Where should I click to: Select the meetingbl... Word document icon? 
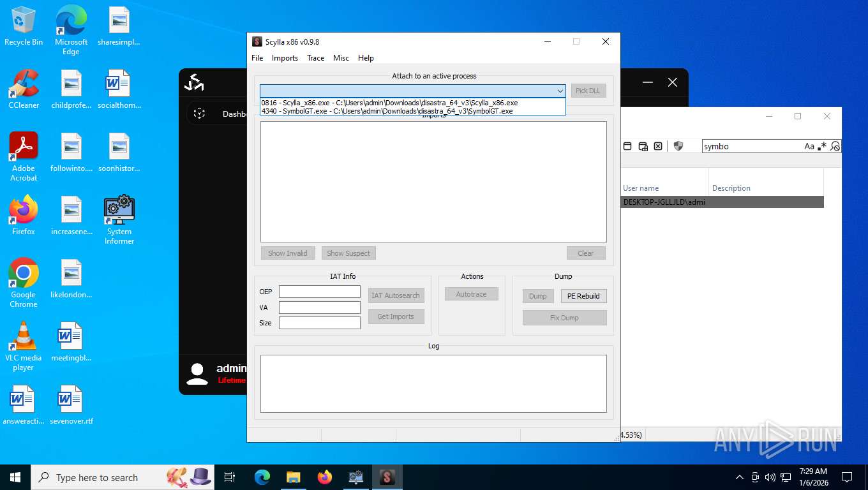click(71, 343)
